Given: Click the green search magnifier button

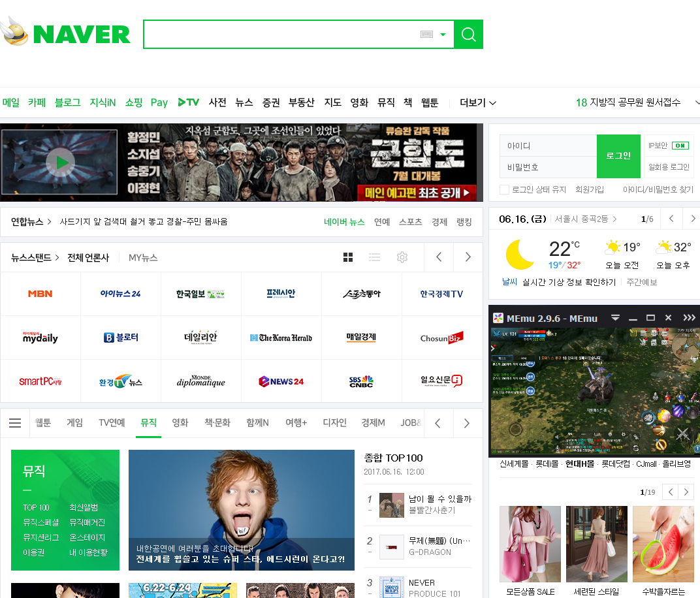Looking at the screenshot, I should tap(468, 35).
